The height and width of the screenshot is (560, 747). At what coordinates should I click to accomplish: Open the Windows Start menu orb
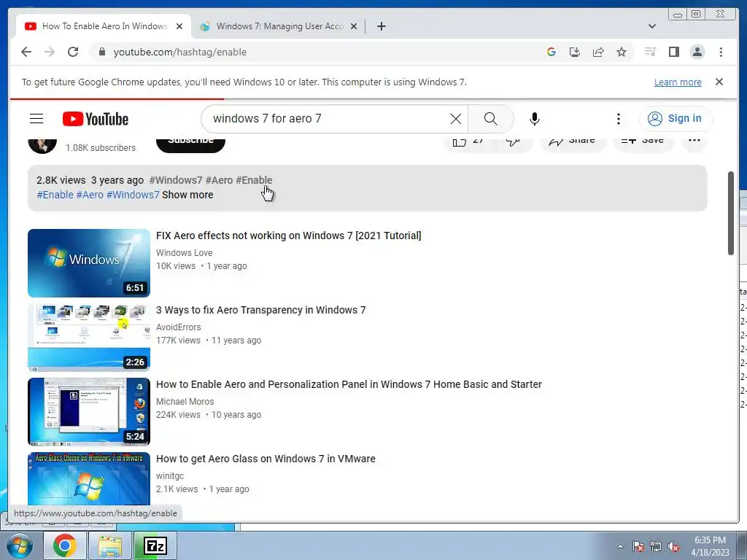coord(20,545)
